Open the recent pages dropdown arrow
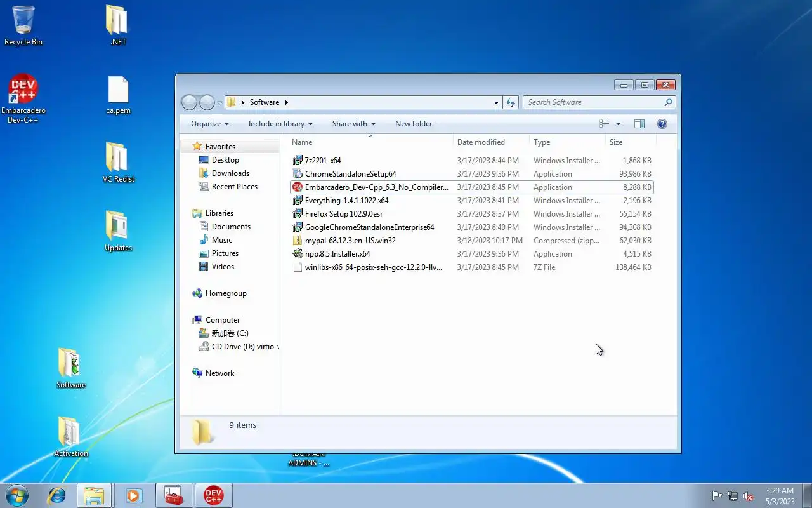Viewport: 812px width, 508px height. pos(219,102)
